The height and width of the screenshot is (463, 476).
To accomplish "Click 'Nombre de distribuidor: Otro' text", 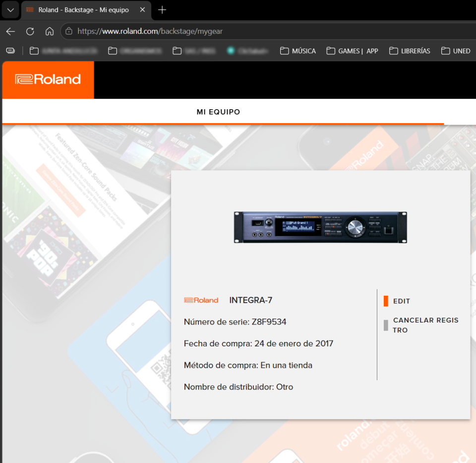I will [238, 387].
